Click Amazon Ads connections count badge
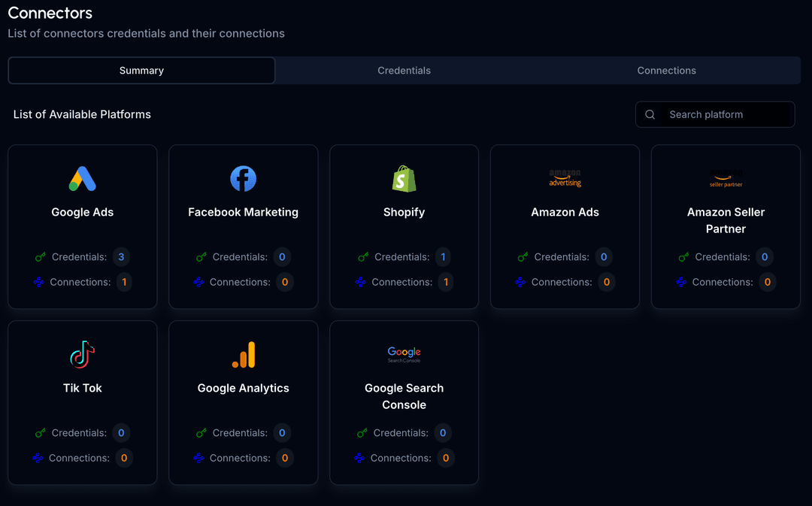Image resolution: width=812 pixels, height=506 pixels. click(x=607, y=282)
